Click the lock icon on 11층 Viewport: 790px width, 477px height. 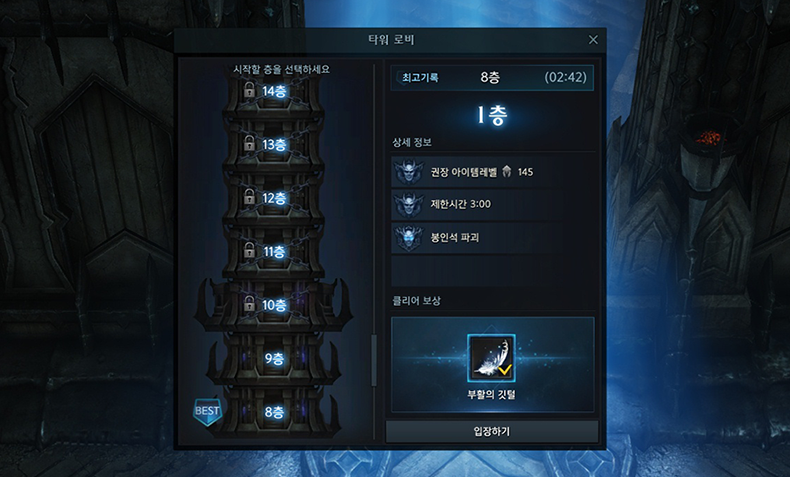[x=249, y=251]
